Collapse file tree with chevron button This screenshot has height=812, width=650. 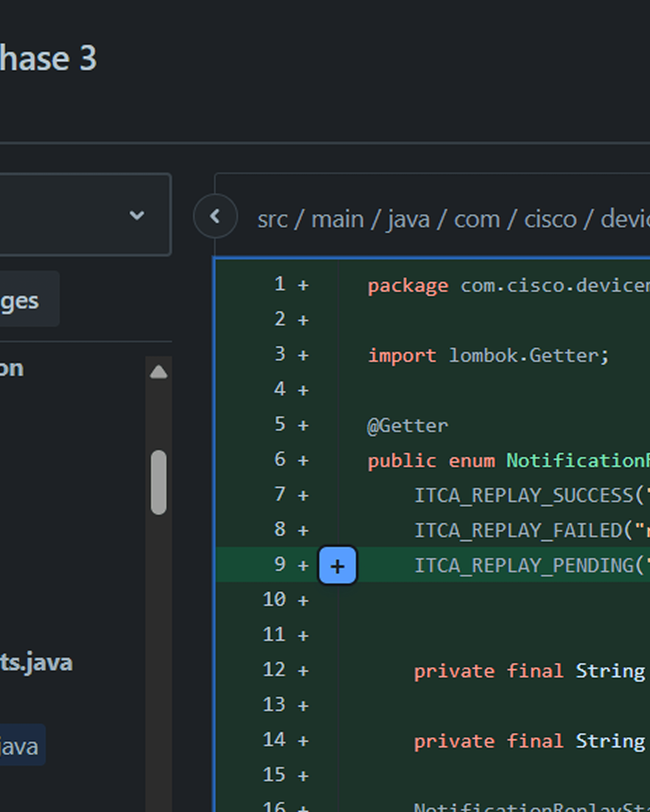click(x=215, y=216)
